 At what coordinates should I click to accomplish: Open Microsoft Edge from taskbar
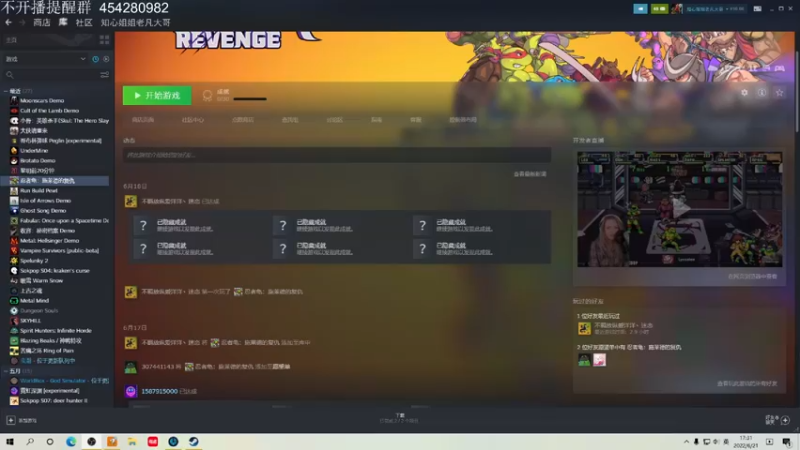pyautogui.click(x=71, y=442)
